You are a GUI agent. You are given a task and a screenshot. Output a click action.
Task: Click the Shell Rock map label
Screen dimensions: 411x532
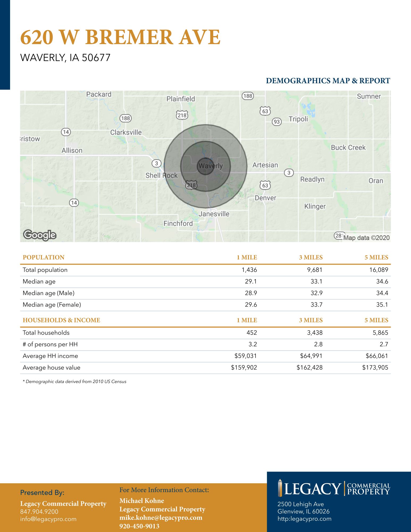[161, 175]
